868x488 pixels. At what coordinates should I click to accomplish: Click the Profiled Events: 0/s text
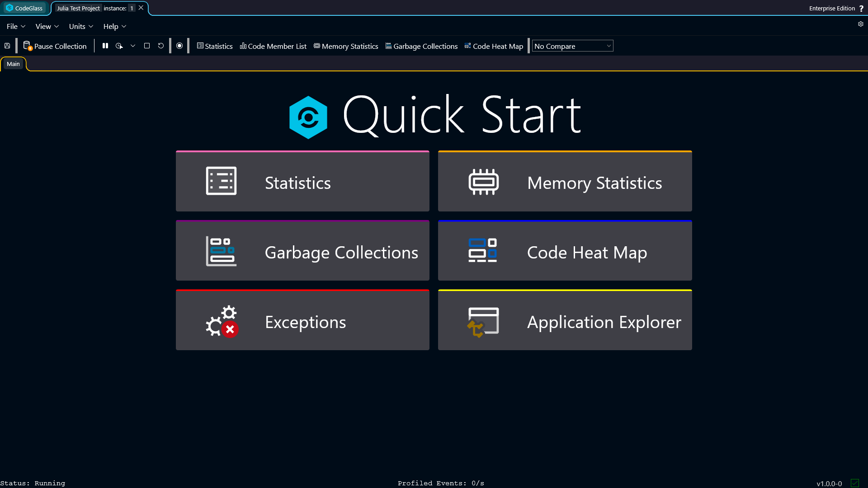441,483
